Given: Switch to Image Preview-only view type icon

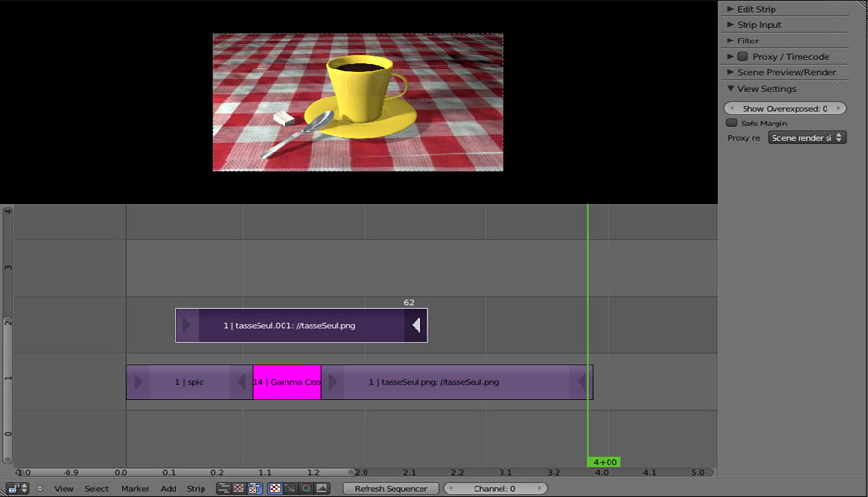Looking at the screenshot, I should click(x=239, y=488).
